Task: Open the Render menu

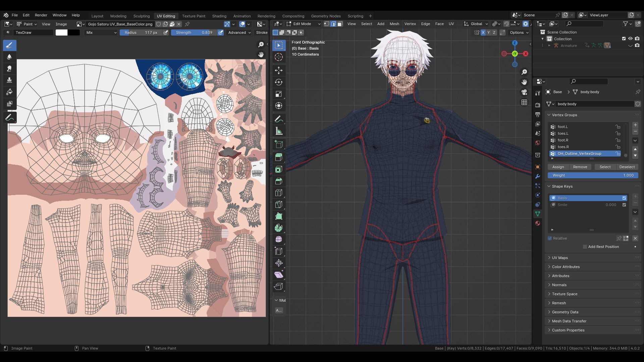Action: tap(41, 15)
